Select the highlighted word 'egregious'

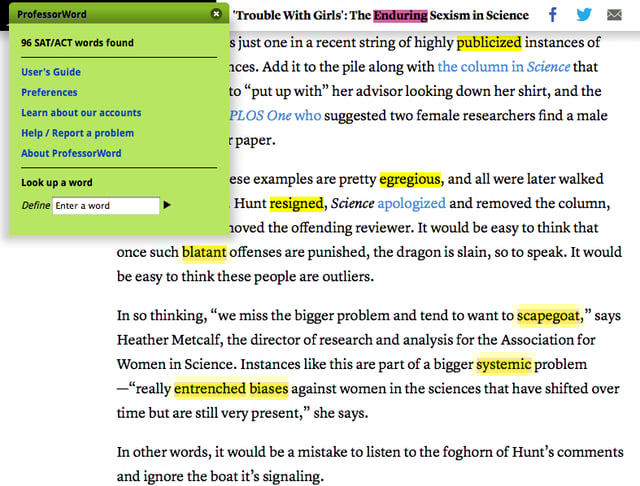tap(410, 179)
